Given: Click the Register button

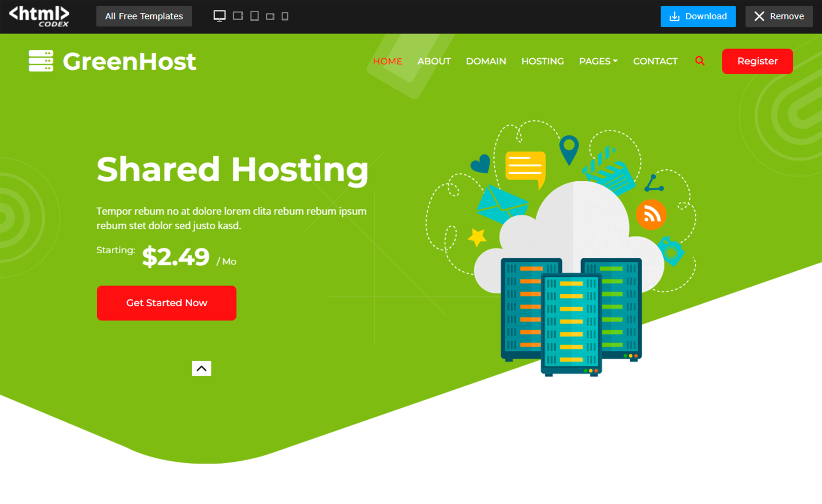Looking at the screenshot, I should click(x=757, y=61).
